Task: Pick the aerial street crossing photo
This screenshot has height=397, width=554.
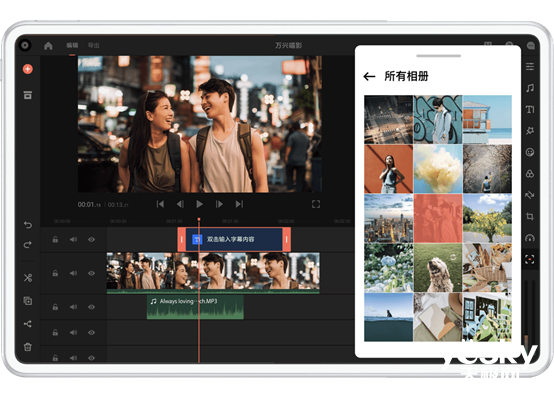Action: [388, 119]
